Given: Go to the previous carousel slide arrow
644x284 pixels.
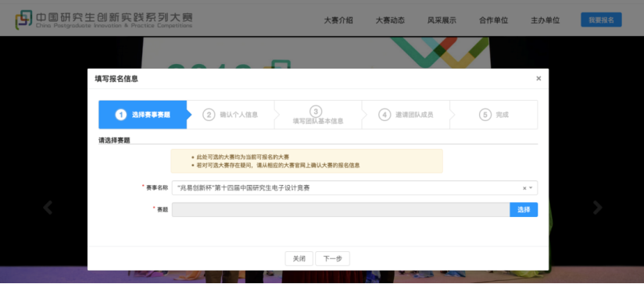Looking at the screenshot, I should point(48,208).
